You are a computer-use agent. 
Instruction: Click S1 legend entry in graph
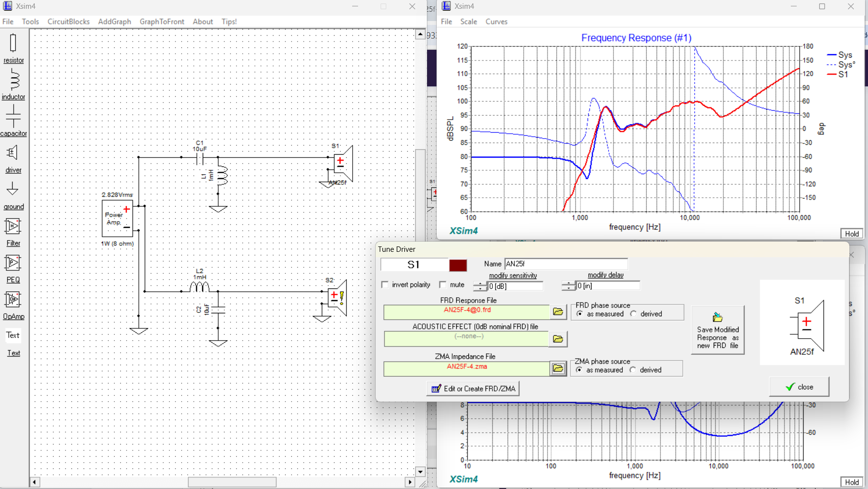837,74
